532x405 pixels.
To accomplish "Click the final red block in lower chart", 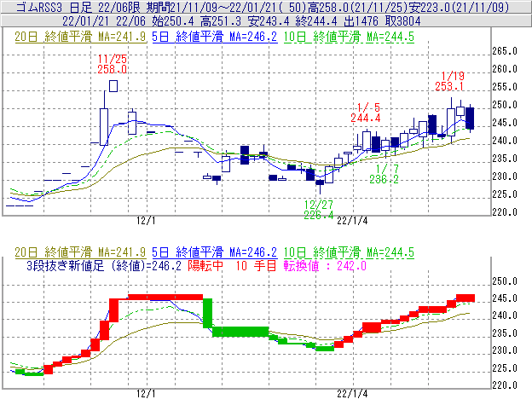I will pyautogui.click(x=465, y=298).
